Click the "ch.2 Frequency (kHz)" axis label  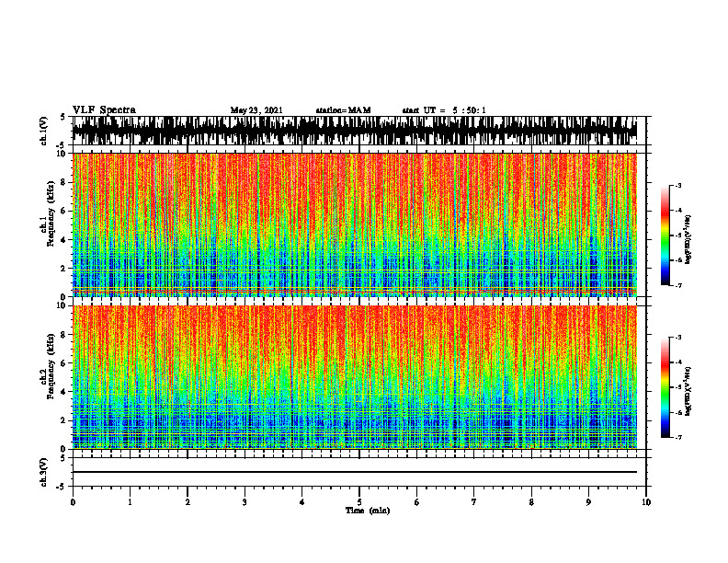[x=51, y=366]
